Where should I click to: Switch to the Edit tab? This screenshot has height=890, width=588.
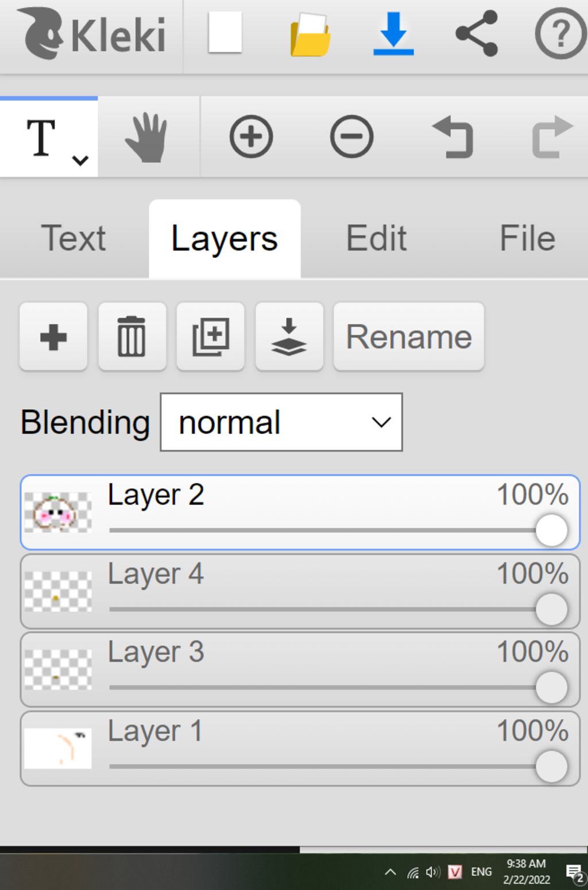pos(376,238)
